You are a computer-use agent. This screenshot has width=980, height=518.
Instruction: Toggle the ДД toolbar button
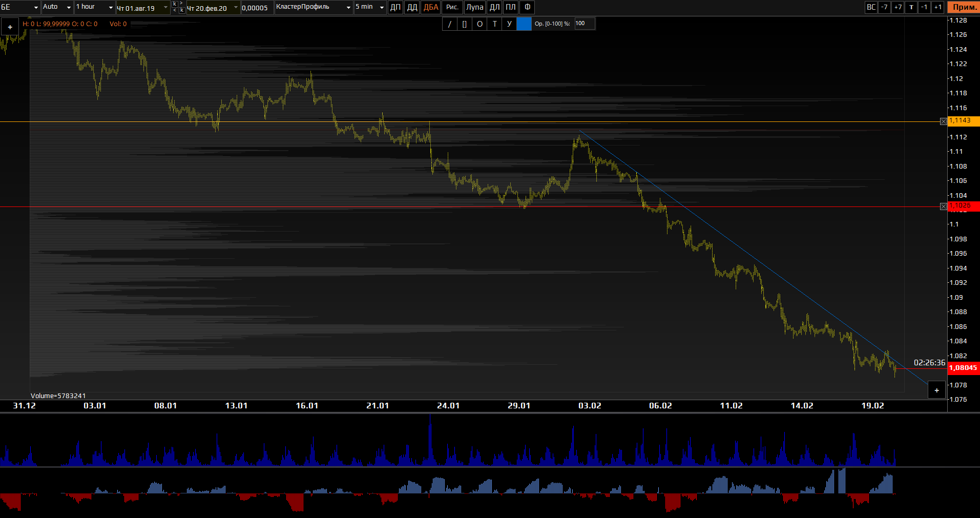pos(412,7)
